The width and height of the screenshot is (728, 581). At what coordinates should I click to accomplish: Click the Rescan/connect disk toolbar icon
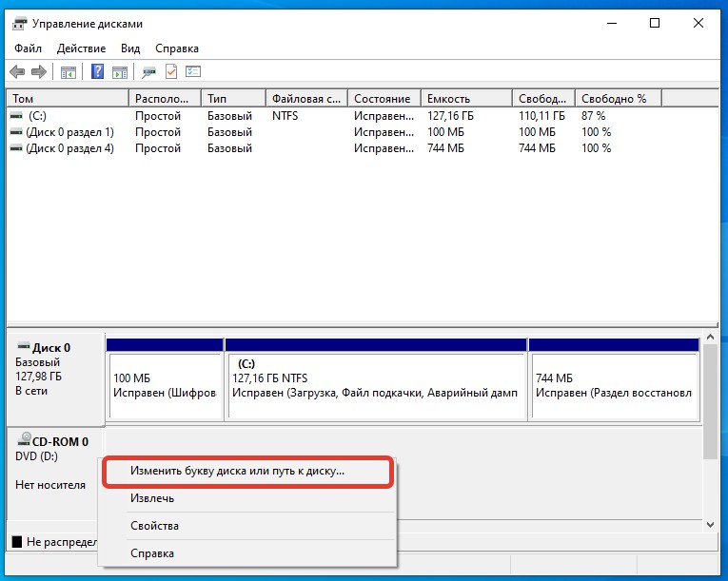tap(148, 72)
